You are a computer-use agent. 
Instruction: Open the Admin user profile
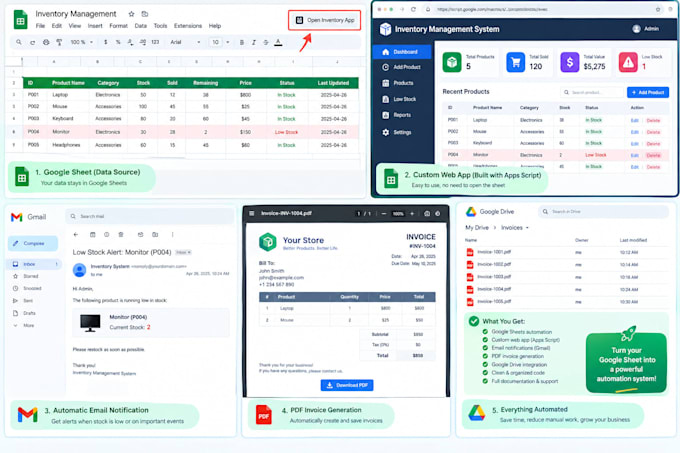click(646, 29)
